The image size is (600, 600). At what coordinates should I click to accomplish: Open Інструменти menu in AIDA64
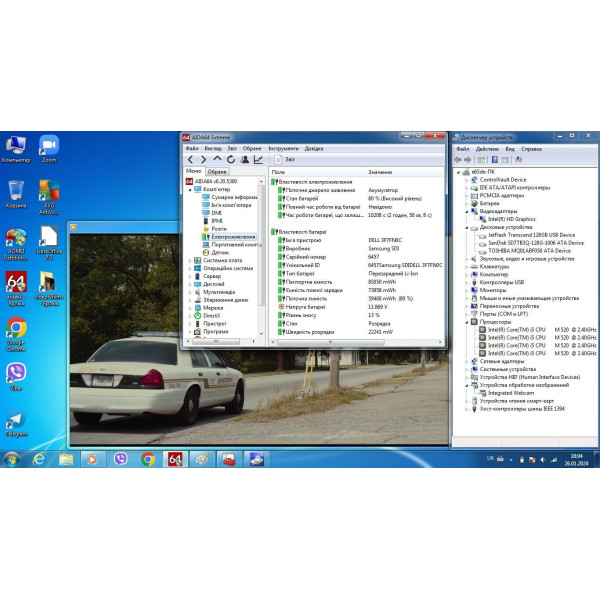coord(284,148)
